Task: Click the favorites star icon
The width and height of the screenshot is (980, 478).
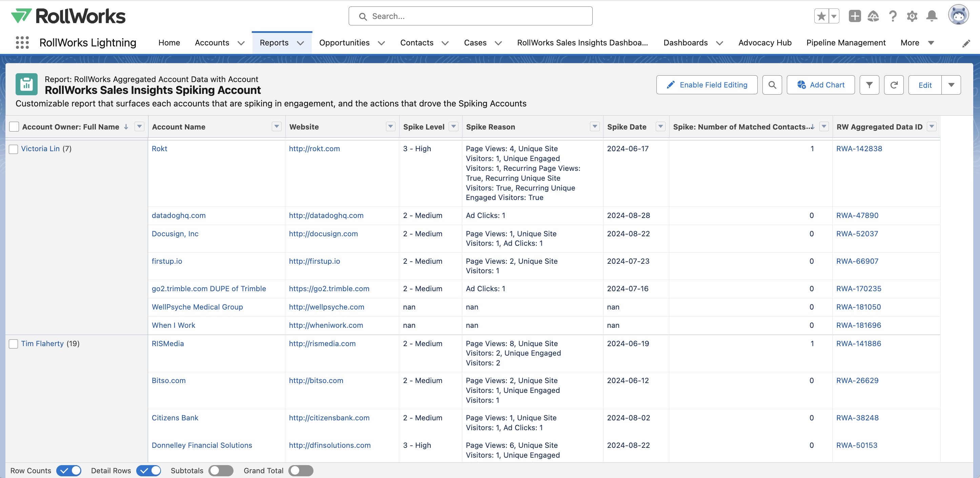Action: pos(821,16)
